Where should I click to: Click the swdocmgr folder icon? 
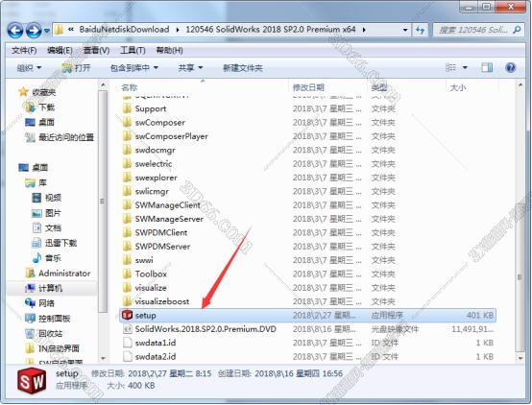pos(127,150)
